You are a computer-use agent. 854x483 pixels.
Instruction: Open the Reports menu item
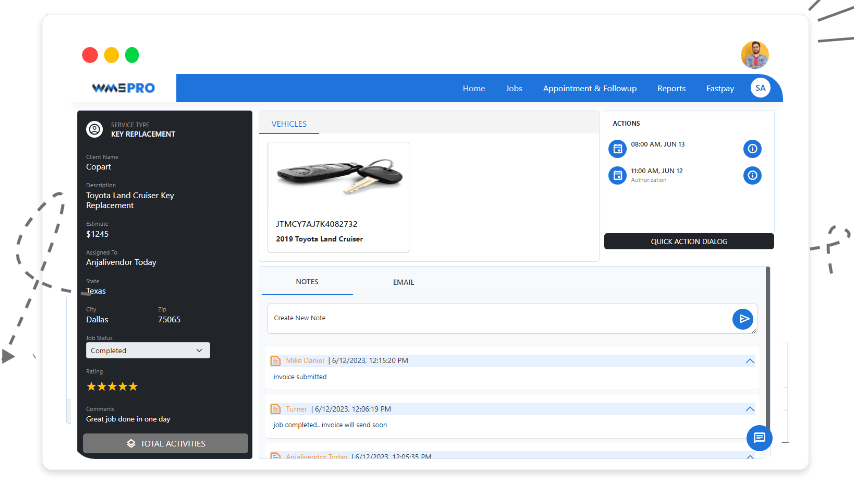coord(671,89)
